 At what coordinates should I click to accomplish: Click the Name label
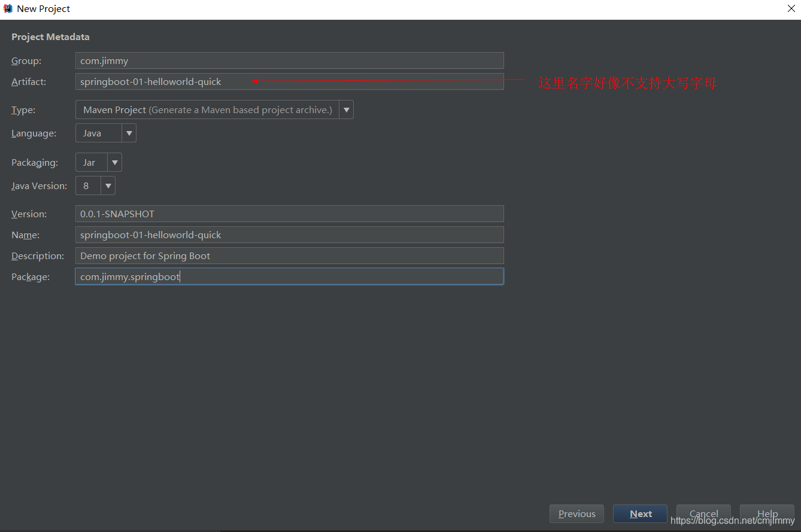[25, 235]
